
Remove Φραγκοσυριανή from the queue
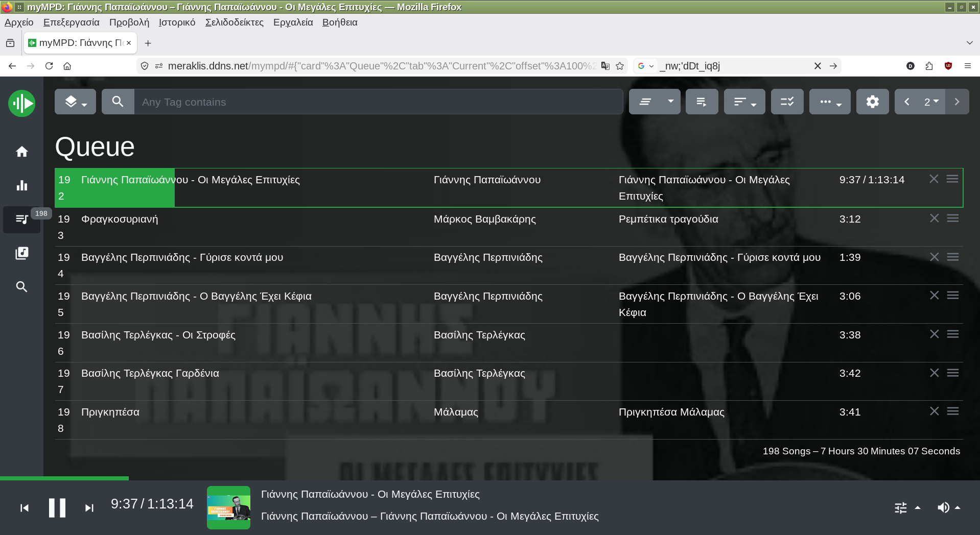pyautogui.click(x=934, y=218)
